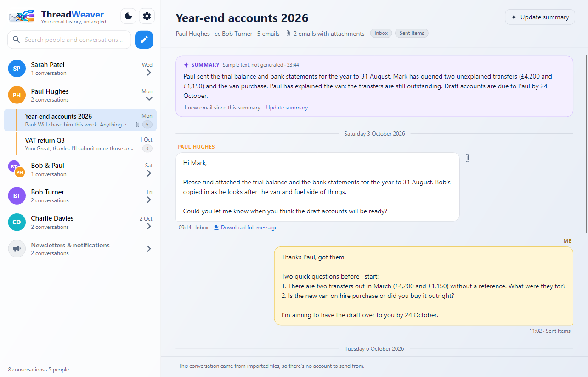Image resolution: width=588 pixels, height=377 pixels.
Task: Collapse Paul Hughes' conversation list
Action: 149,99
